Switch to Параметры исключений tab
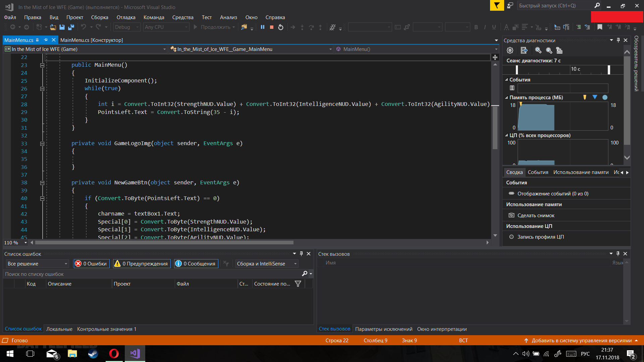This screenshot has height=362, width=644. click(x=384, y=329)
